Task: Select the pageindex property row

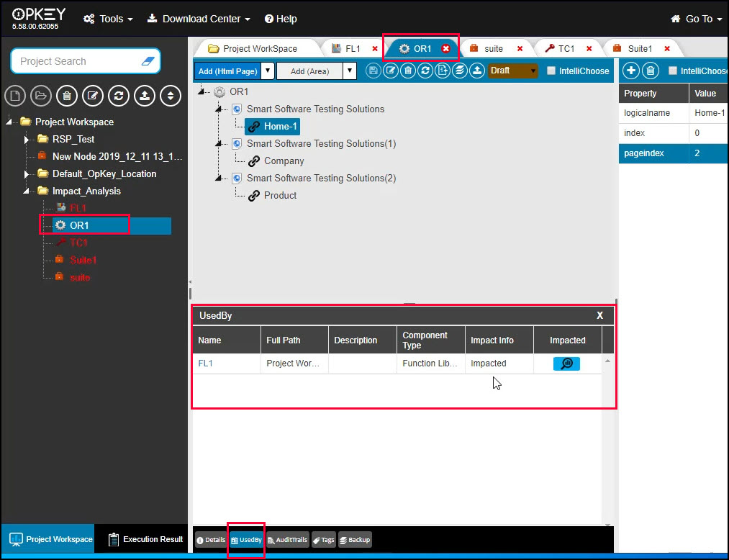Action: pos(673,153)
